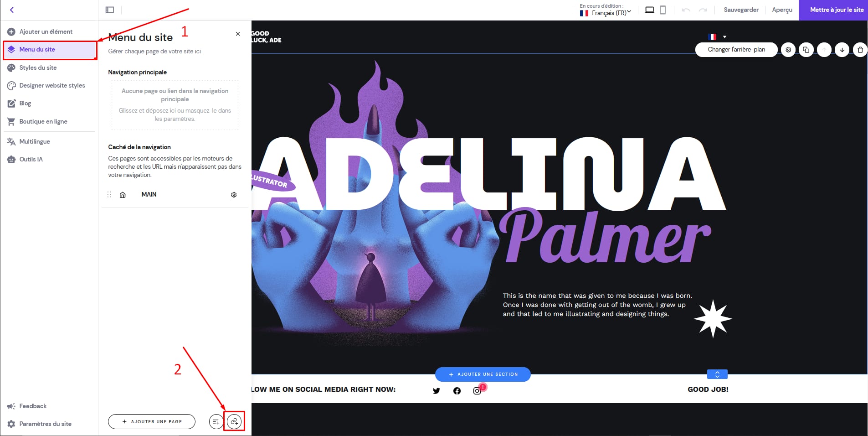
Task: Open settings gear for the MAIN page
Action: click(234, 195)
